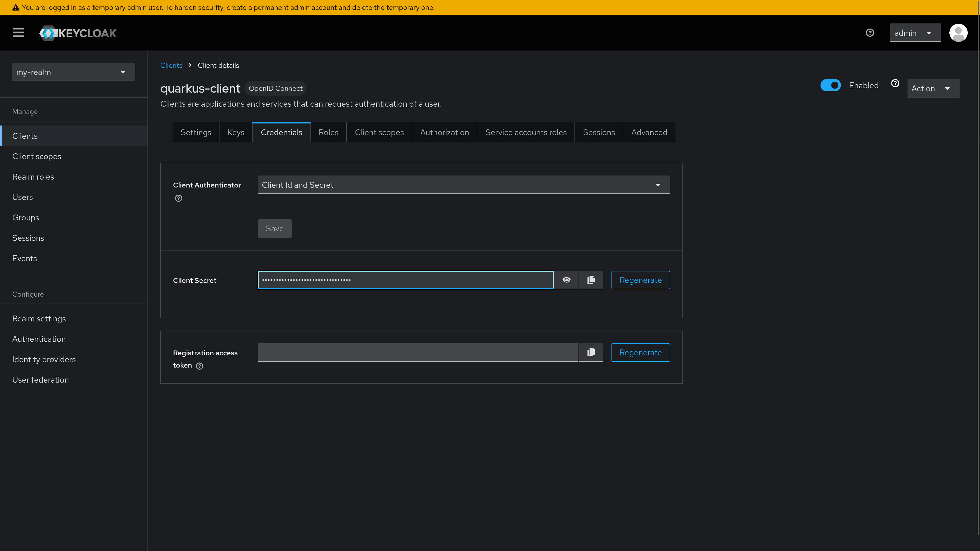Open Realm settings in sidebar

[x=74, y=319]
